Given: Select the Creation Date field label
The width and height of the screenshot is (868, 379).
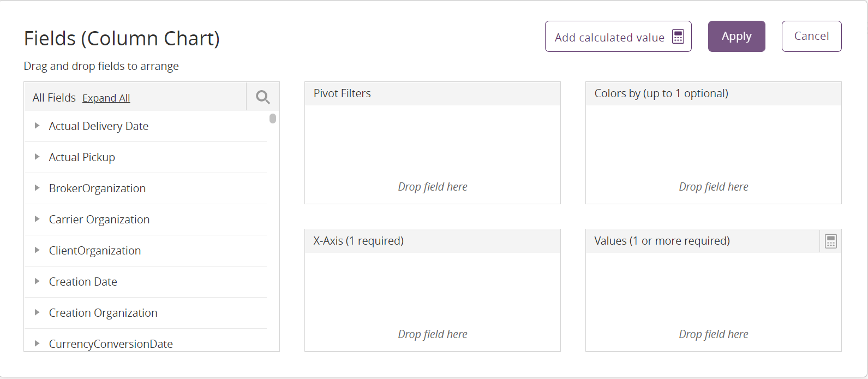Looking at the screenshot, I should pyautogui.click(x=83, y=282).
